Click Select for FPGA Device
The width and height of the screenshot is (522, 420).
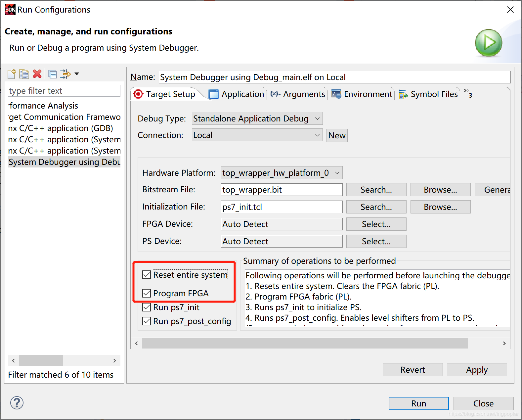[376, 224]
